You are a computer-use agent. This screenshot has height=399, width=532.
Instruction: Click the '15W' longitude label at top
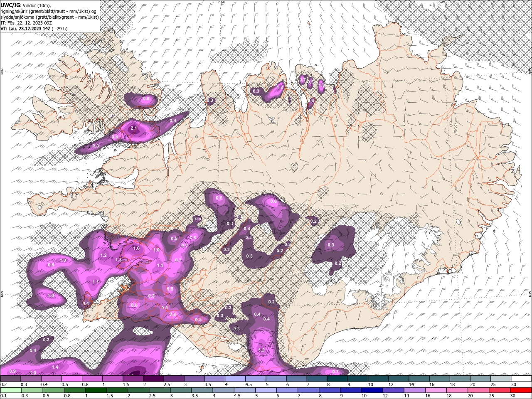coord(441,2)
